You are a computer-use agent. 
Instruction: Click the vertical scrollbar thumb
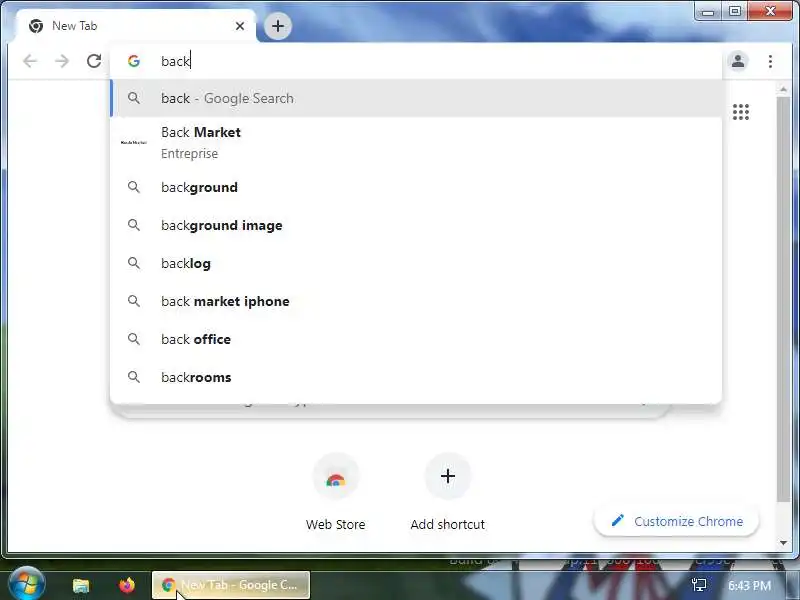coord(783,299)
